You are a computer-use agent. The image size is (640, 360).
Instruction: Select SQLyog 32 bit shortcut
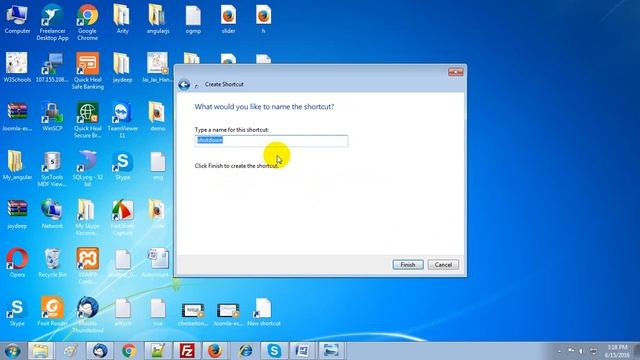(x=87, y=169)
